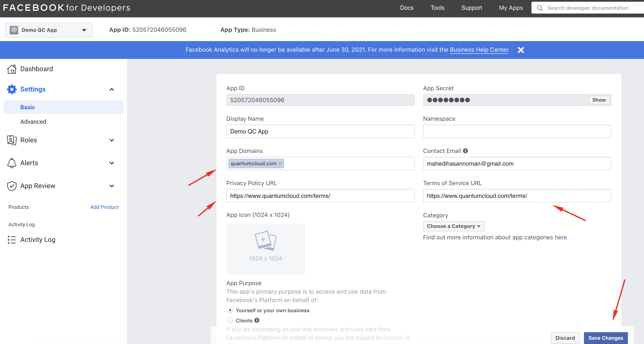Click the app icon upload placeholder

coord(266,249)
